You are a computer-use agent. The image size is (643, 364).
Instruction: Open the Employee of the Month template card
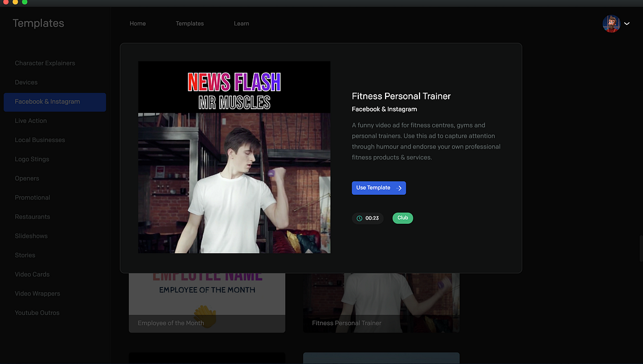tap(207, 303)
